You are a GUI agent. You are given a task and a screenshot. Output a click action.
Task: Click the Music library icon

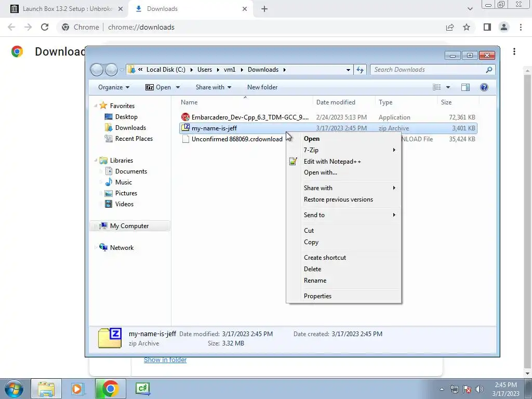click(x=109, y=182)
